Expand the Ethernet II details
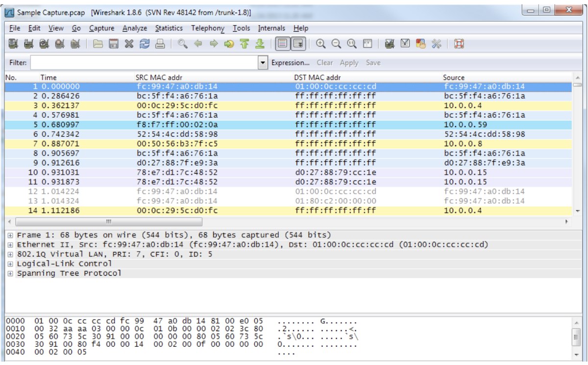The height and width of the screenshot is (365, 588). tap(10, 244)
